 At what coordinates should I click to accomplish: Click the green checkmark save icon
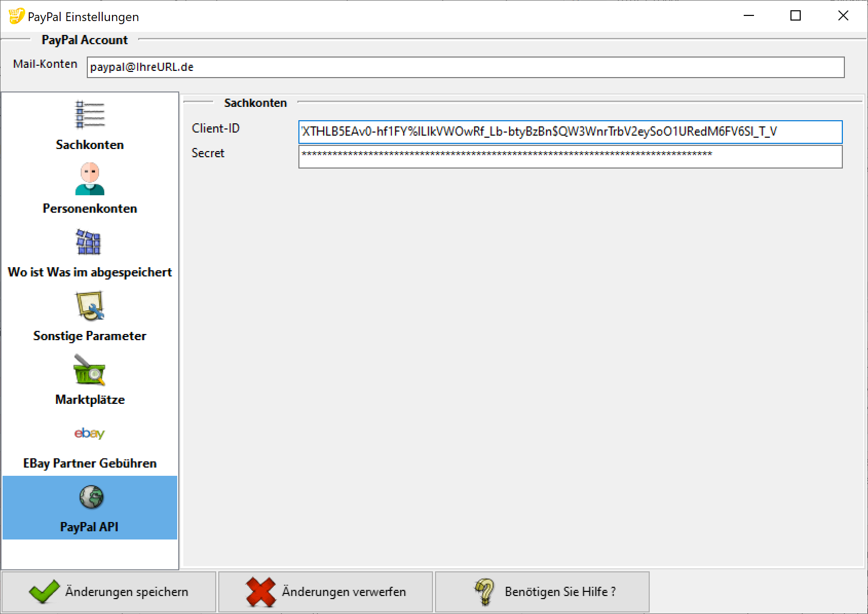click(x=44, y=592)
